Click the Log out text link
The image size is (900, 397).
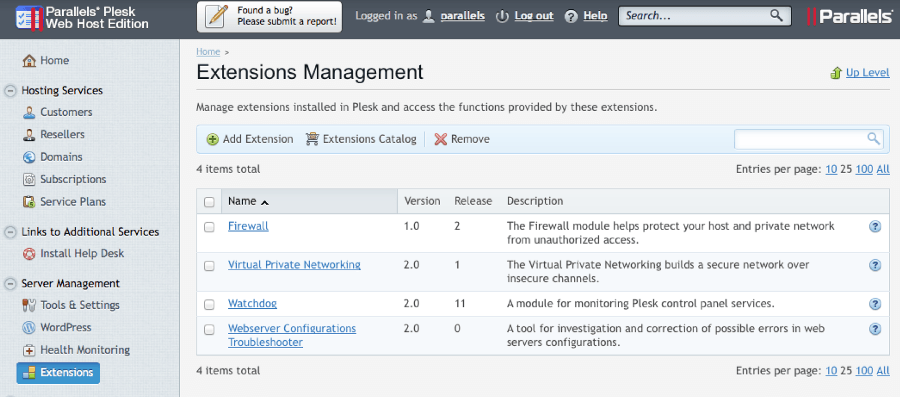(534, 16)
